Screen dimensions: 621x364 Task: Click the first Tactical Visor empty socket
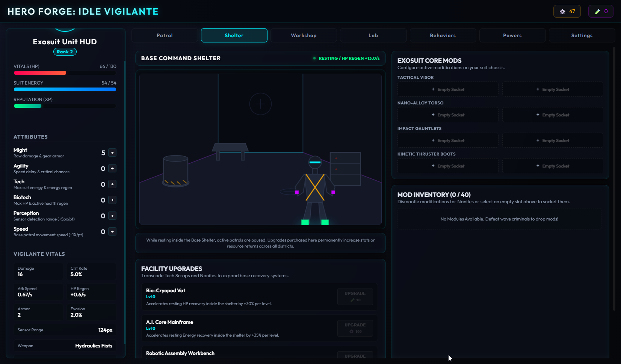(x=448, y=89)
